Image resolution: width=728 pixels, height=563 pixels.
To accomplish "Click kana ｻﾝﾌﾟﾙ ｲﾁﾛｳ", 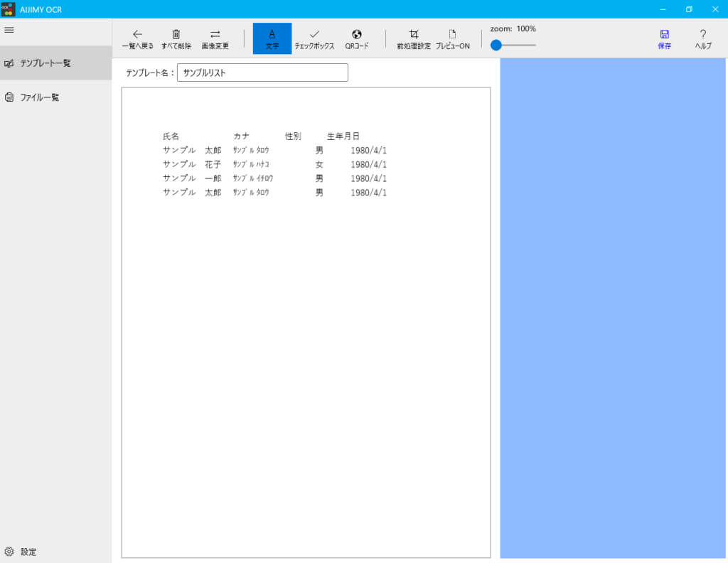I will [253, 178].
